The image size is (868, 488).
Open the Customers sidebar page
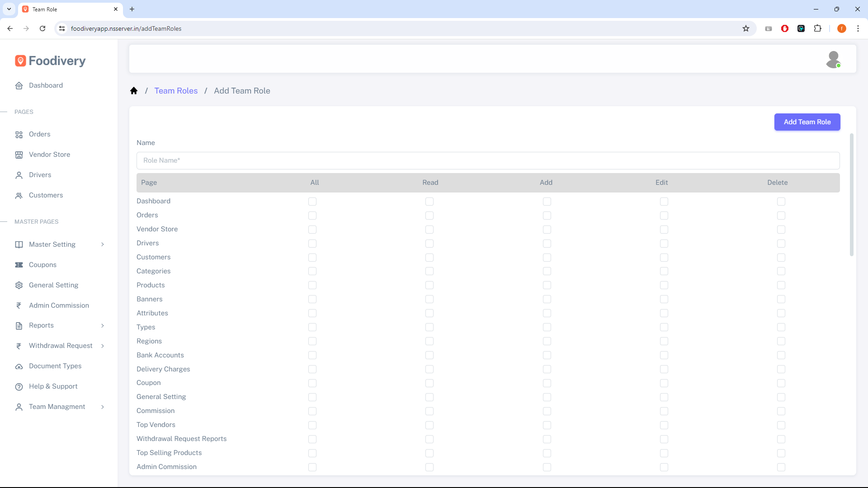coord(46,195)
